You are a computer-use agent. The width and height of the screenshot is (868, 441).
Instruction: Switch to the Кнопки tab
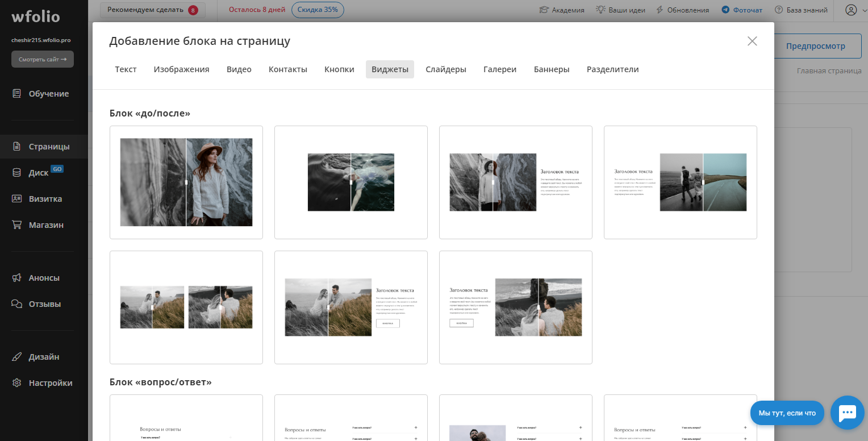tap(339, 69)
